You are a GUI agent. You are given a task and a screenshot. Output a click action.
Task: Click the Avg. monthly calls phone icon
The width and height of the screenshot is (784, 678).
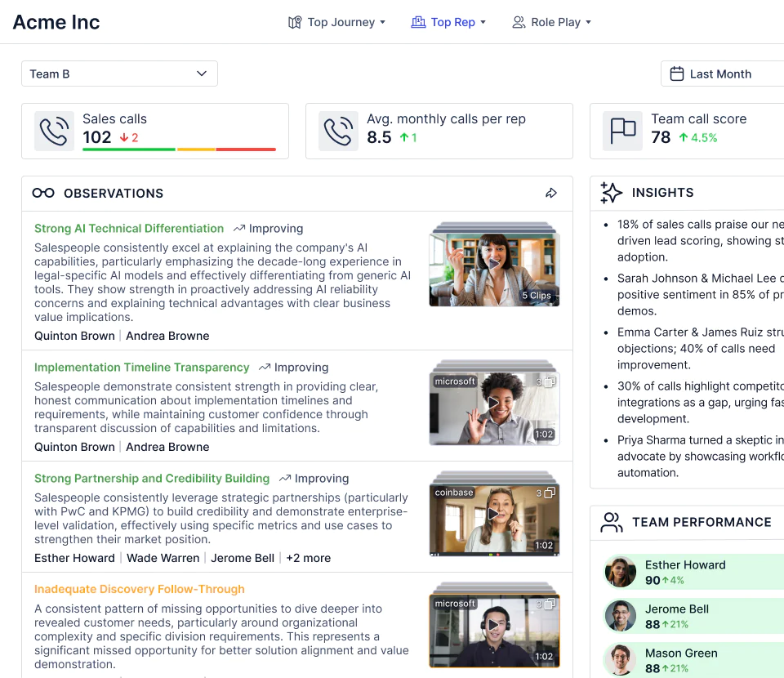(338, 131)
